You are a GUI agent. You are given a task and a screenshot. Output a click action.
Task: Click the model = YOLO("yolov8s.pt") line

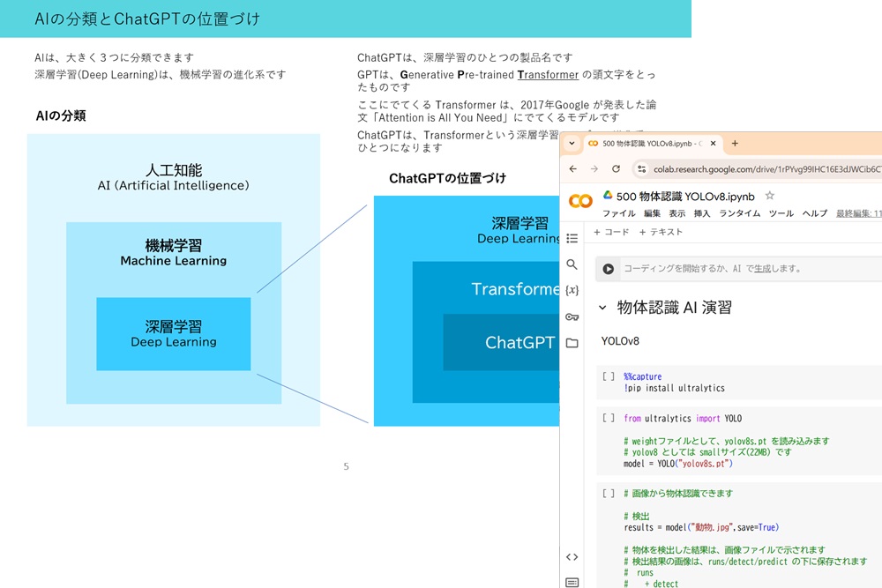coord(677,464)
